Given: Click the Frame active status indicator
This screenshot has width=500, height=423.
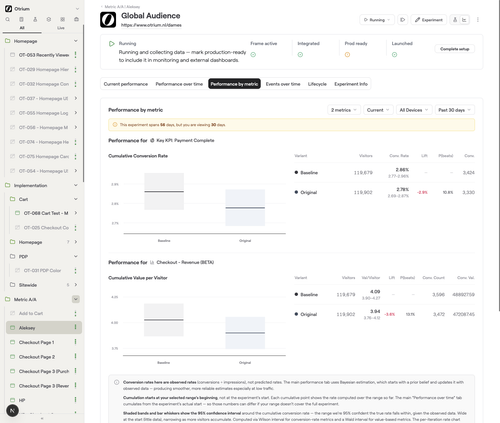Looking at the screenshot, I should [253, 55].
